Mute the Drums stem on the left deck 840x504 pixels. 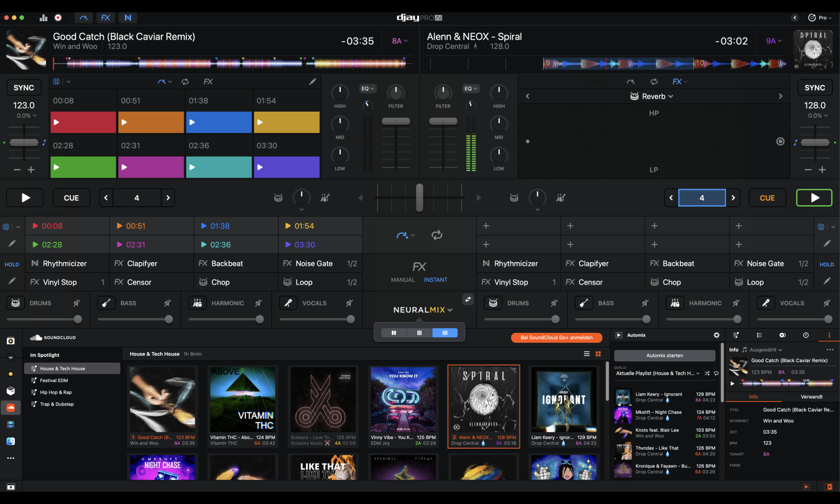click(76, 303)
